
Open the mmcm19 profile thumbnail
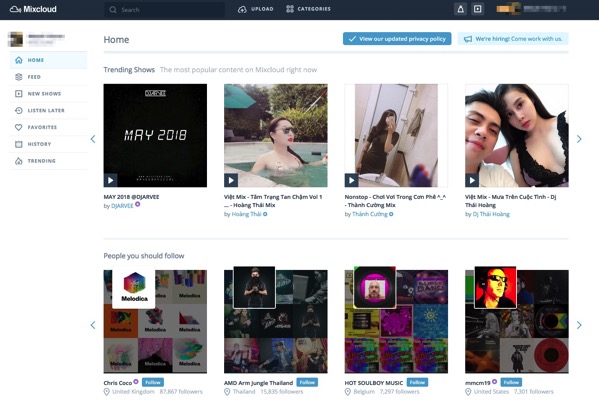point(495,287)
